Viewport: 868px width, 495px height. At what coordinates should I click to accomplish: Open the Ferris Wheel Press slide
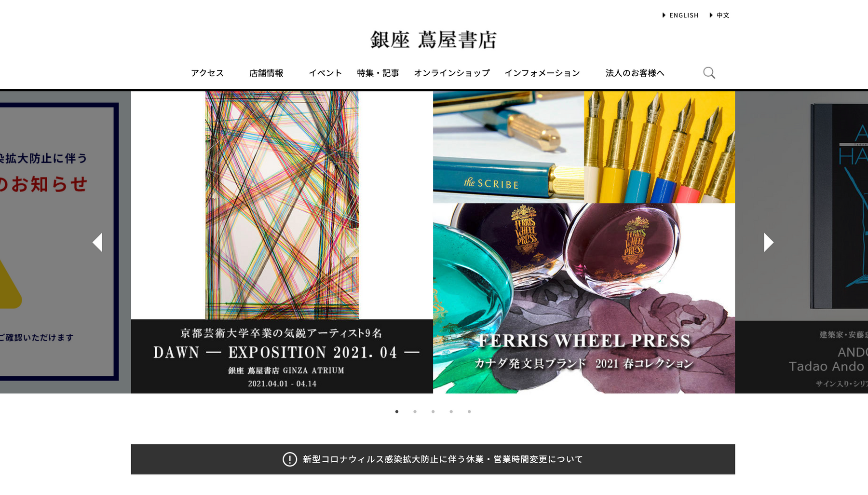(584, 242)
